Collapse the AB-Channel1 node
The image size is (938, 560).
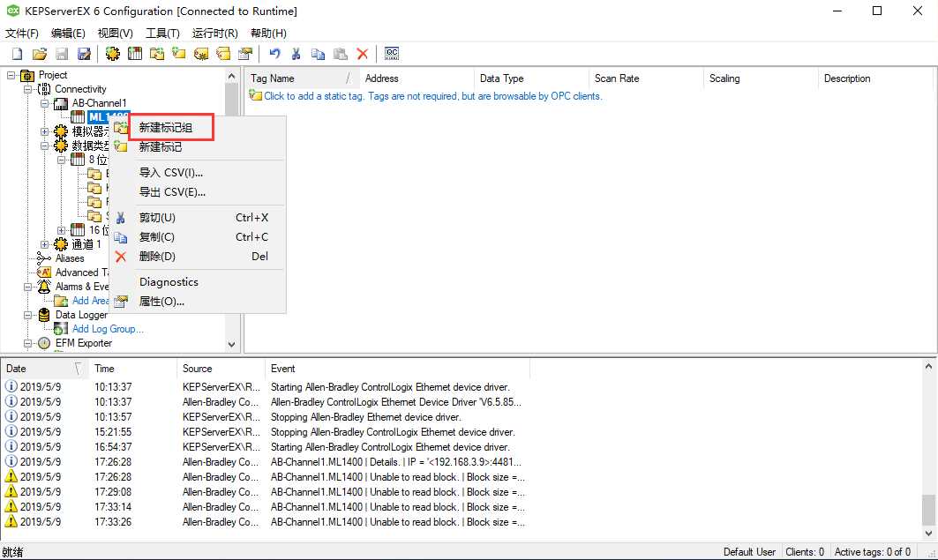[x=44, y=103]
